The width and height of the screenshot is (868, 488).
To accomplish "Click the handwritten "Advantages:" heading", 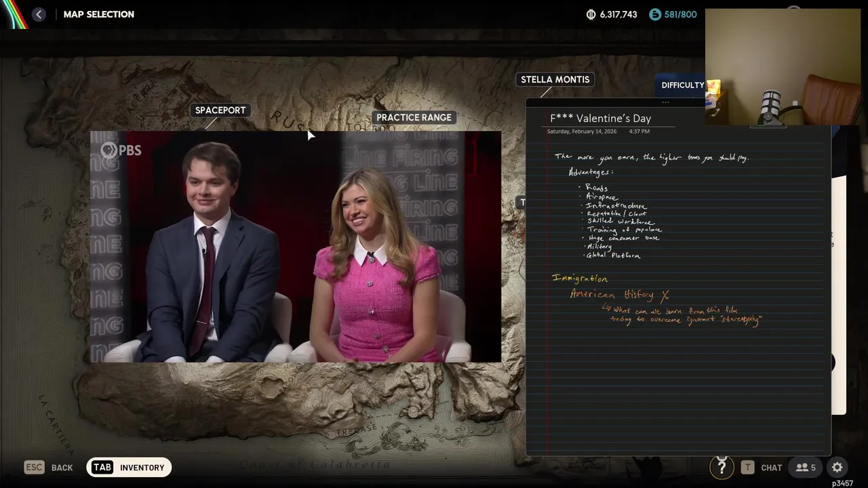I will pyautogui.click(x=591, y=172).
